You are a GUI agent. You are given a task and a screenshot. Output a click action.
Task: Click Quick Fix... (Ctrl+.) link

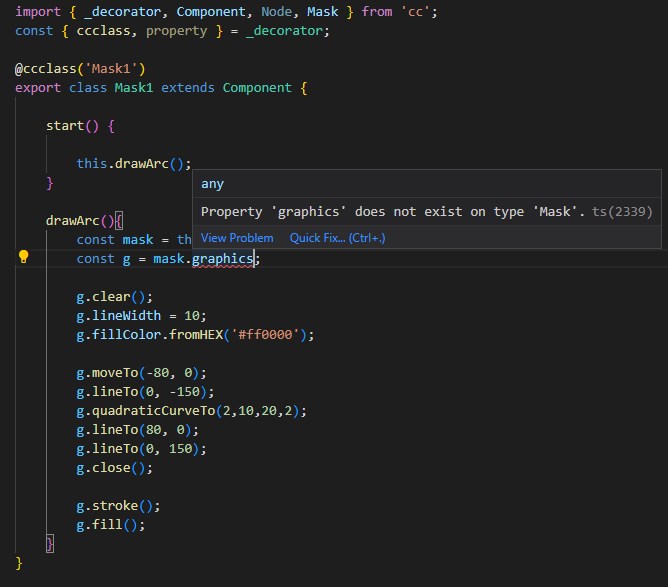(337, 238)
